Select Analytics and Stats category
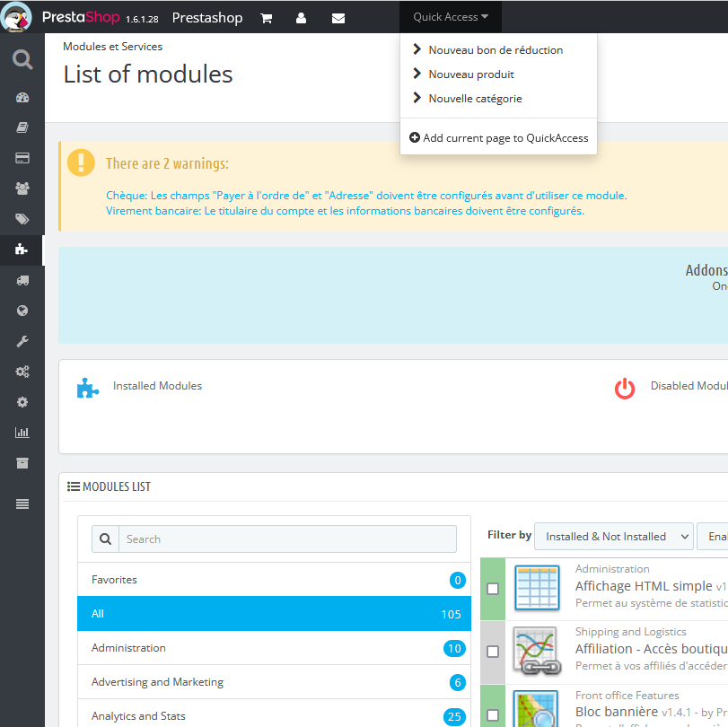 [274, 715]
